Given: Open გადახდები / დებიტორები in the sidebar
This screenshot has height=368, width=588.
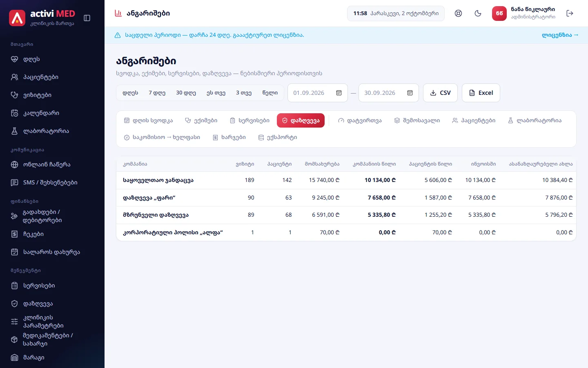Looking at the screenshot, I should coord(52,216).
